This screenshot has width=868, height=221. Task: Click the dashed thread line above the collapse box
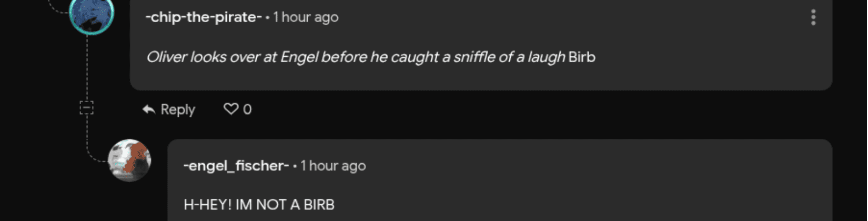(x=87, y=68)
